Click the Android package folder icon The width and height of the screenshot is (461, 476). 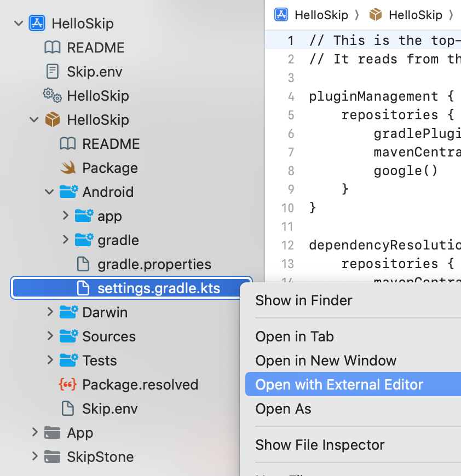pyautogui.click(x=68, y=192)
